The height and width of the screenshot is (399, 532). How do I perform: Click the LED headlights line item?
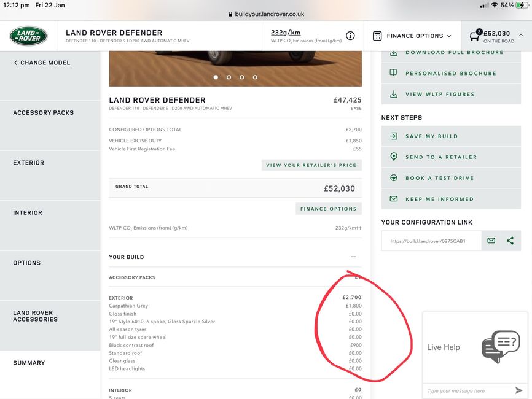point(235,368)
